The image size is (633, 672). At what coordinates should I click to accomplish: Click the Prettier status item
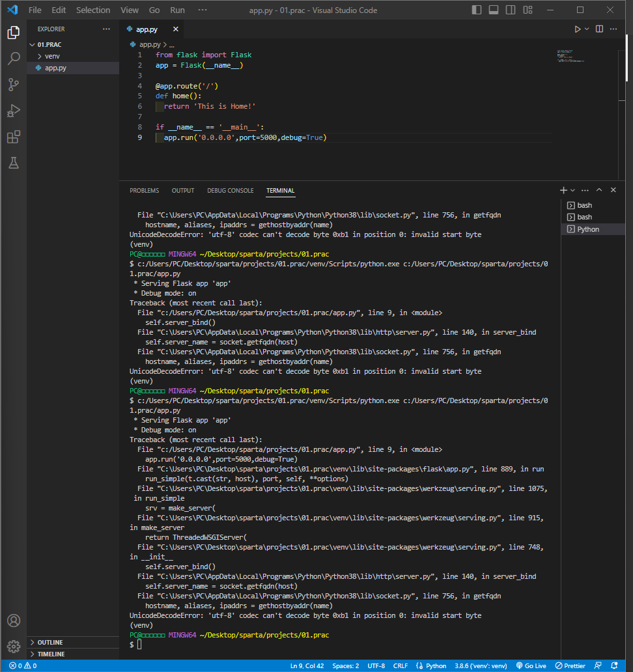(x=570, y=665)
